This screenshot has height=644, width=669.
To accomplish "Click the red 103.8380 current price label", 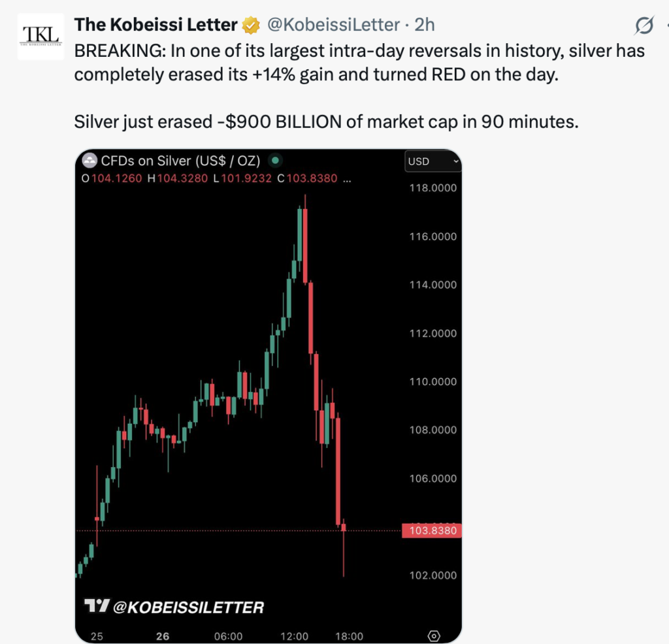I will tap(433, 531).
